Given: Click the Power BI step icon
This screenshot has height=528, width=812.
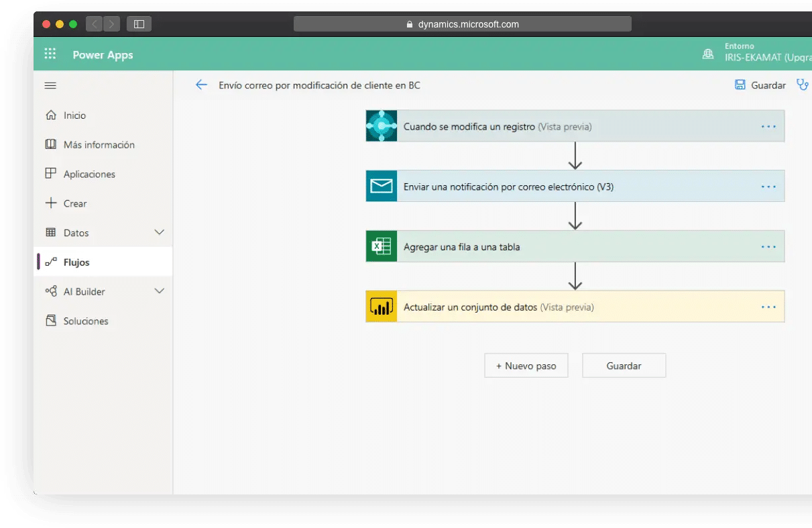Looking at the screenshot, I should pyautogui.click(x=382, y=307).
